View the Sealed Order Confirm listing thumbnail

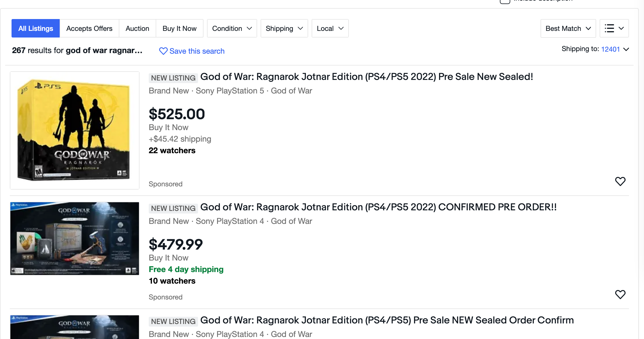(75, 327)
